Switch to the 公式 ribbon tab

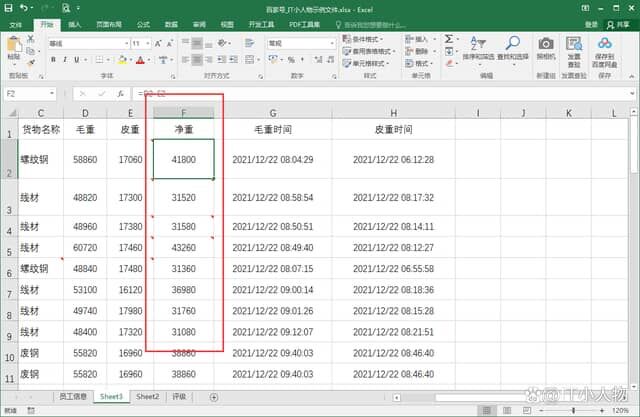click(x=143, y=24)
